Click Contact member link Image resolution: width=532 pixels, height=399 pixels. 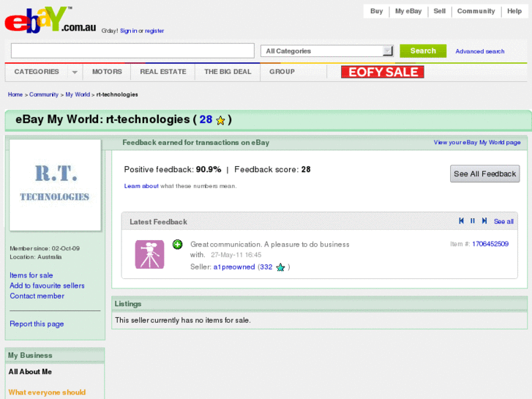pos(37,296)
